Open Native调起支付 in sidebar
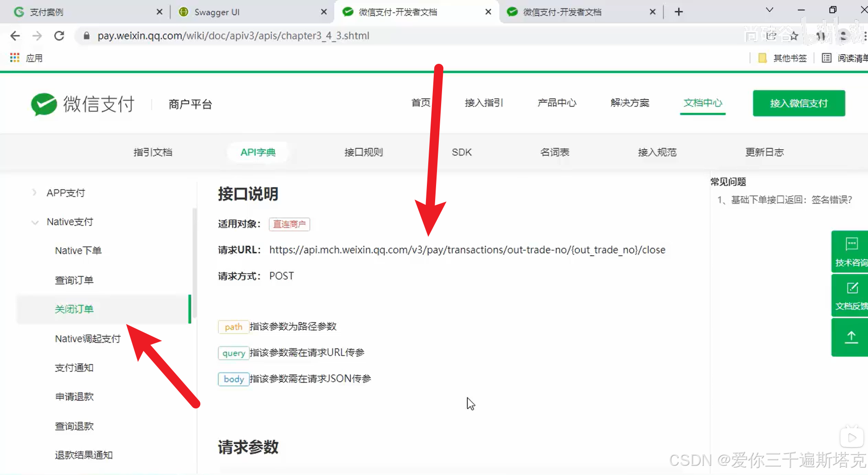 coord(88,339)
